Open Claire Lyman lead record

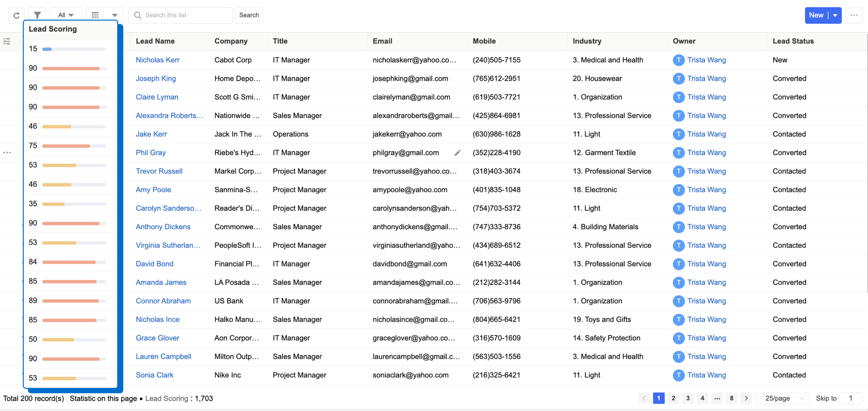pos(157,97)
